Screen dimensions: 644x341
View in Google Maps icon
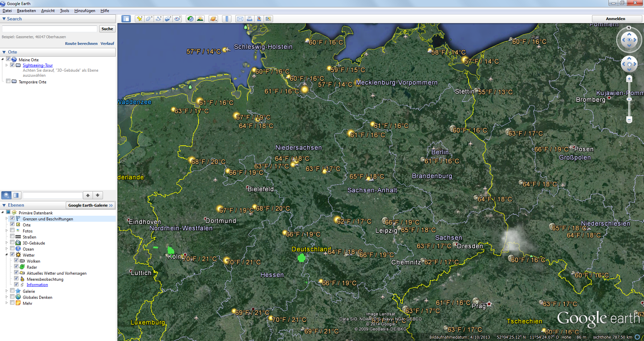pyautogui.click(x=268, y=19)
